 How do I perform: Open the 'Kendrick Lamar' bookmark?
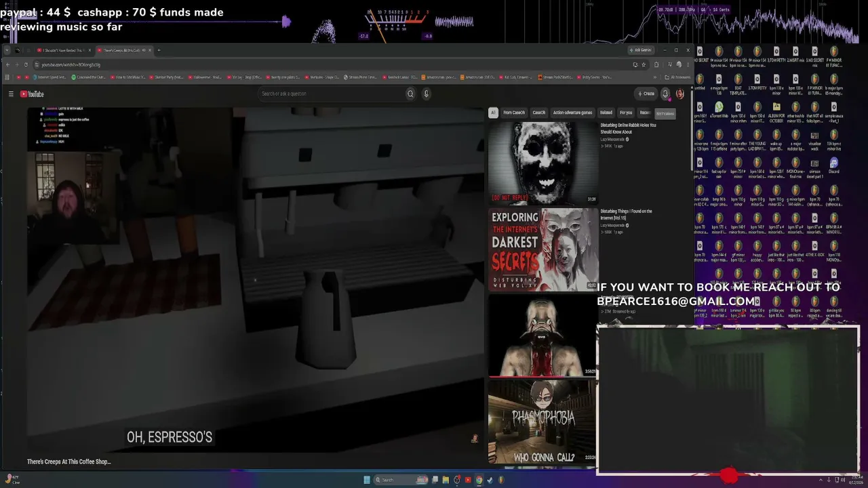point(401,77)
